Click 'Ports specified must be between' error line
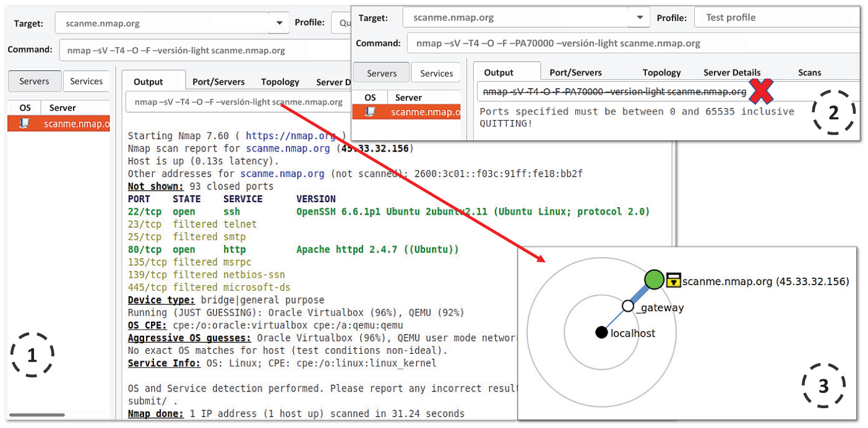Viewport: 868px width, 428px height. pos(637,111)
